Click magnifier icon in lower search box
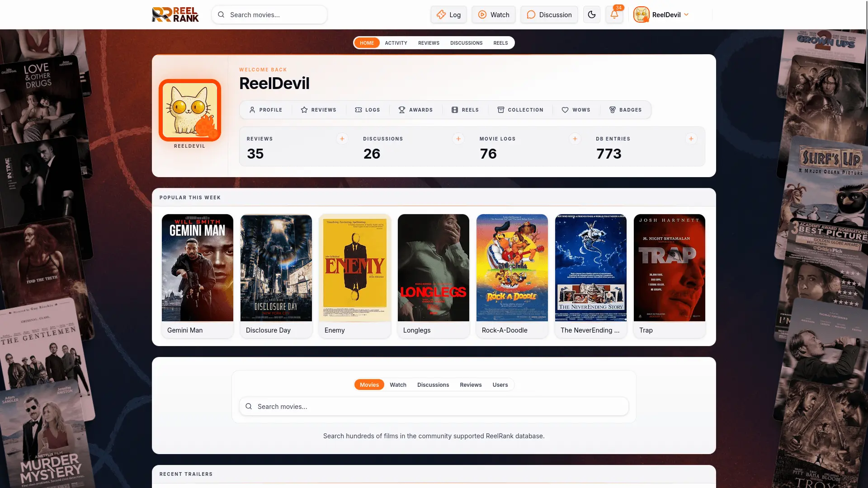 coord(249,406)
